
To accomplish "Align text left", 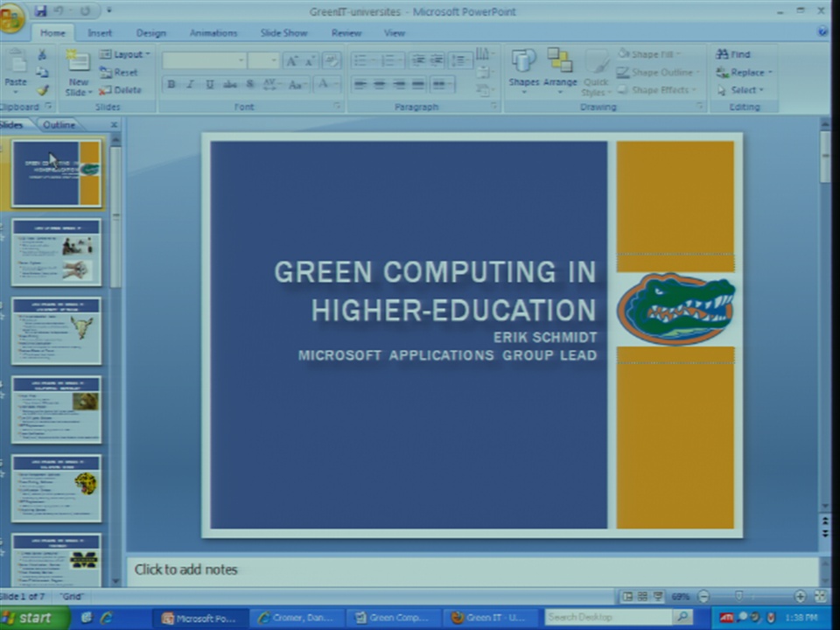I will [x=360, y=84].
